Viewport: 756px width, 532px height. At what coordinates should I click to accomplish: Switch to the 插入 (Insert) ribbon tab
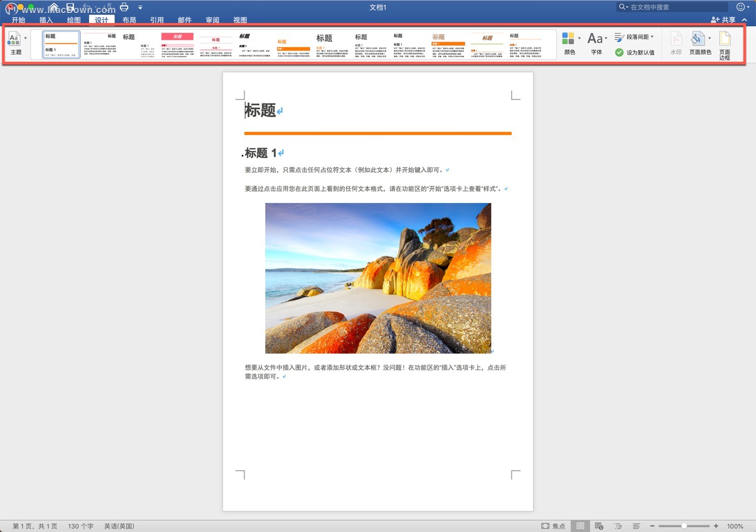46,20
